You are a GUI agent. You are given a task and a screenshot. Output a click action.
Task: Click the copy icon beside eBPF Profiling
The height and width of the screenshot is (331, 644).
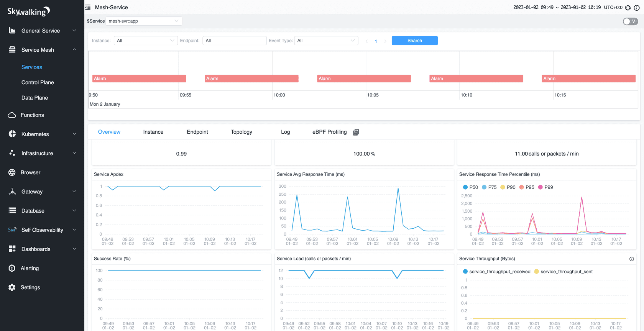[x=356, y=132]
